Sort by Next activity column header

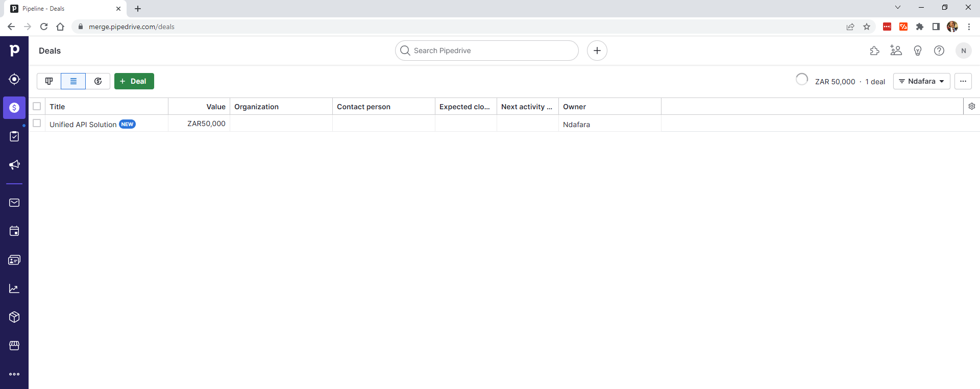pyautogui.click(x=528, y=107)
